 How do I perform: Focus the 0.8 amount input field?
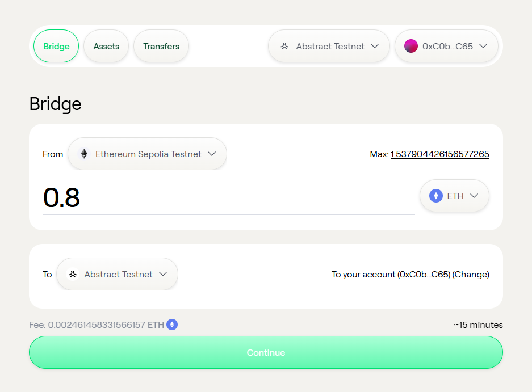pos(227,197)
